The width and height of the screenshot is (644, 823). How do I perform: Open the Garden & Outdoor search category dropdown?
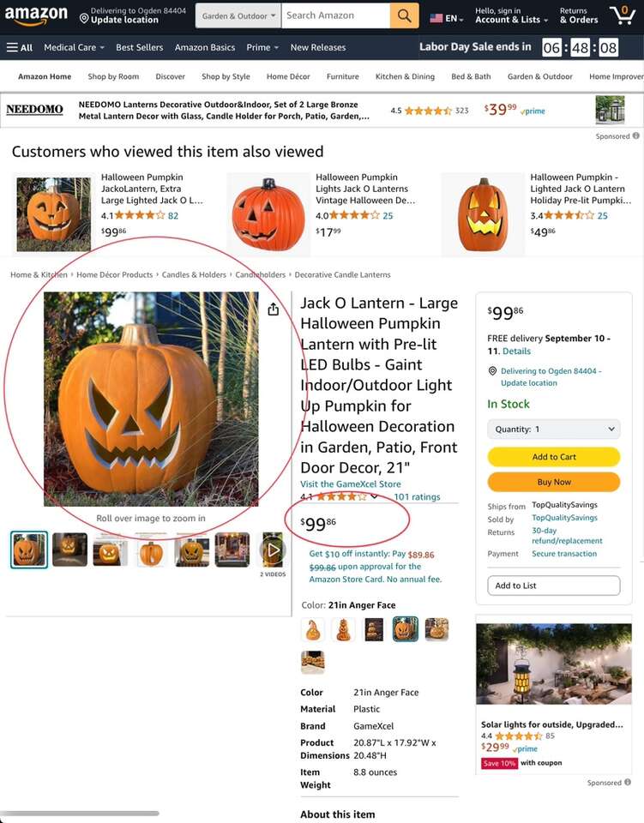click(x=238, y=15)
